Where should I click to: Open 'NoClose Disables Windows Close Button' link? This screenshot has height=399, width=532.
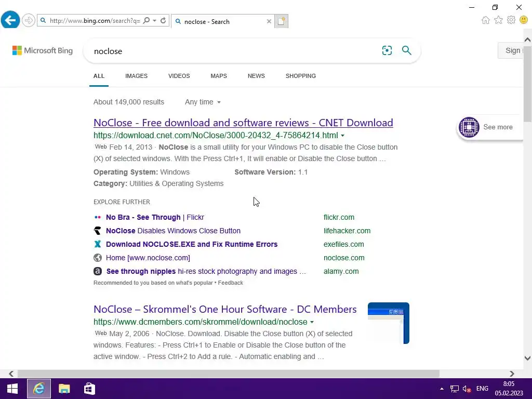[173, 231]
